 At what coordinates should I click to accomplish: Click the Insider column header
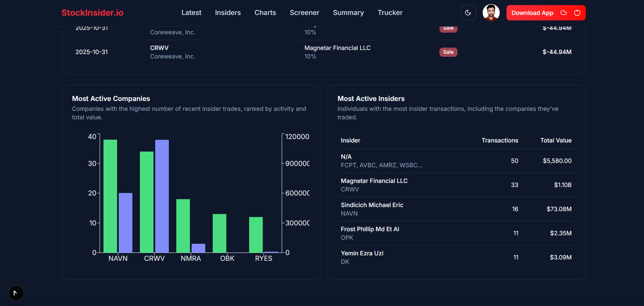(350, 140)
